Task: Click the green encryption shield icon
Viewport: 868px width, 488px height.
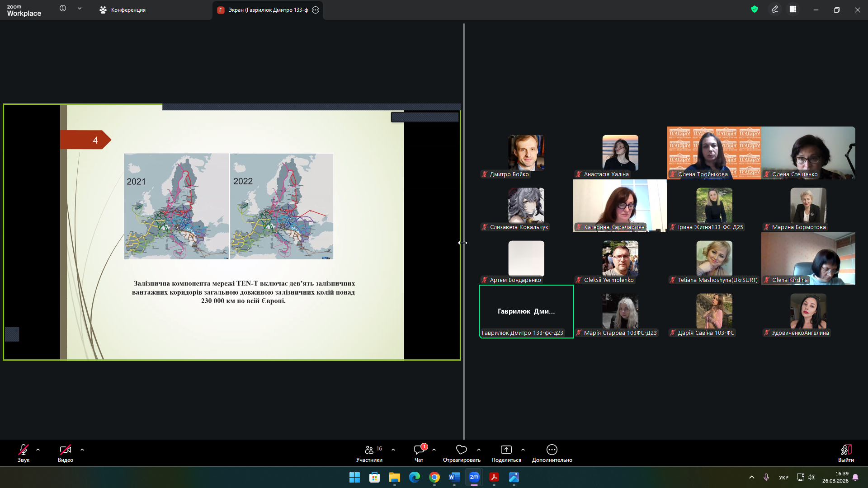Action: pyautogui.click(x=754, y=9)
